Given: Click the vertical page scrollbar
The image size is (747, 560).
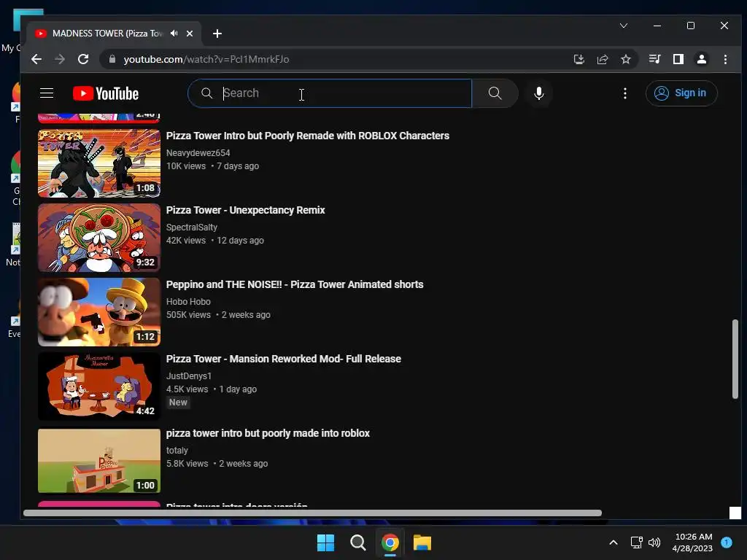Looking at the screenshot, I should [x=735, y=359].
